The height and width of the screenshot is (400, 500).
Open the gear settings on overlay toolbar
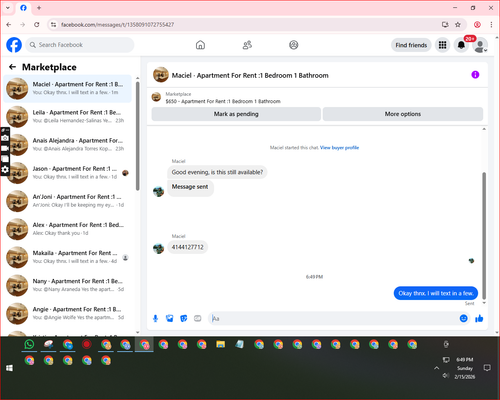5,169
